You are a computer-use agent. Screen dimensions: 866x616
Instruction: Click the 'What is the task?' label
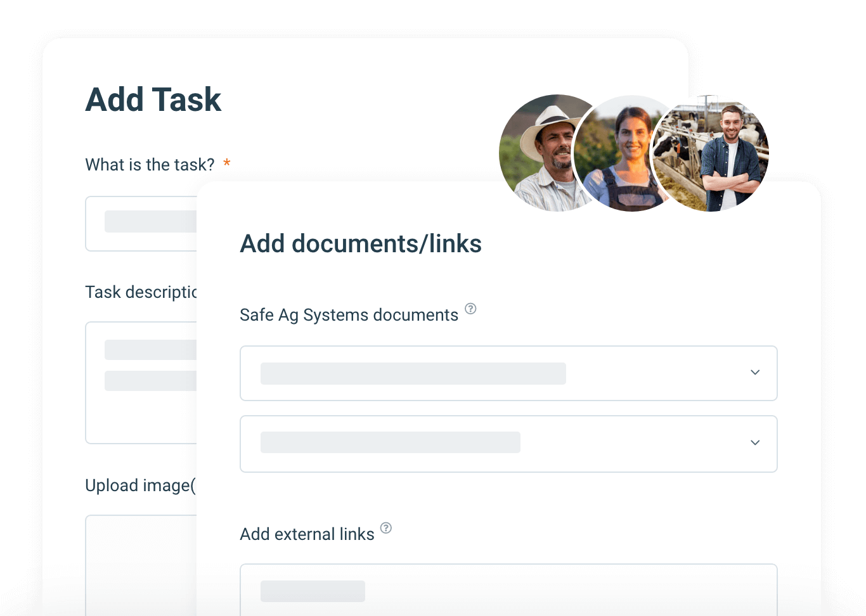click(x=150, y=165)
